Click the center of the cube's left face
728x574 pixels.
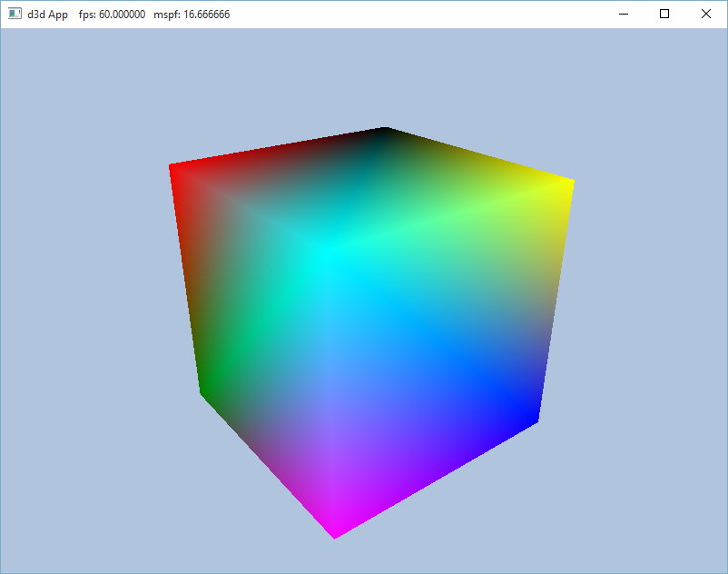[x=259, y=341]
